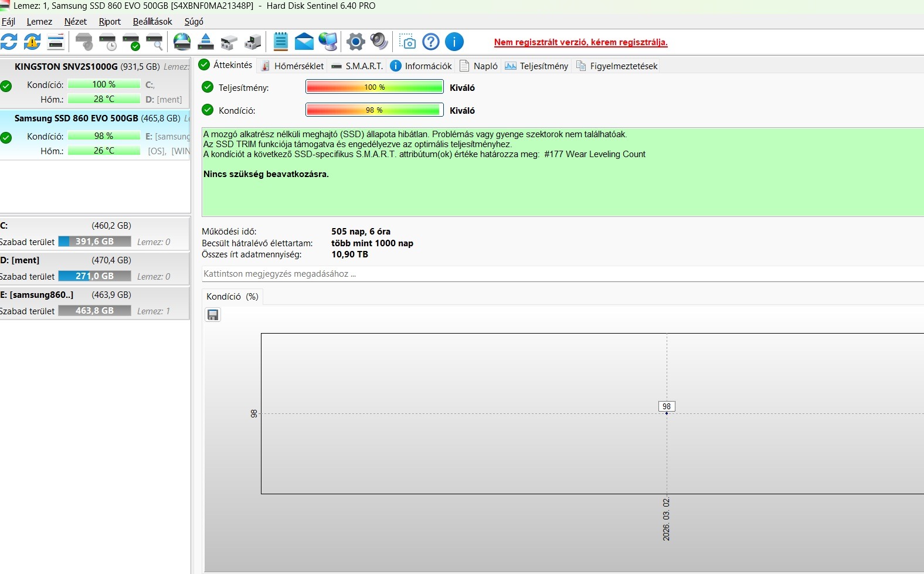Image resolution: width=924 pixels, height=574 pixels.
Task: Click the globe with monitor icon
Action: [328, 42]
